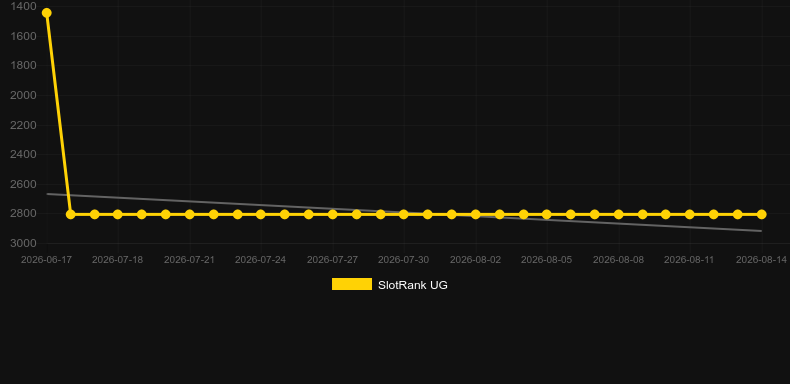Select the data point above 2026-07-18
Viewport: 790px width, 384px height.
click(x=117, y=214)
